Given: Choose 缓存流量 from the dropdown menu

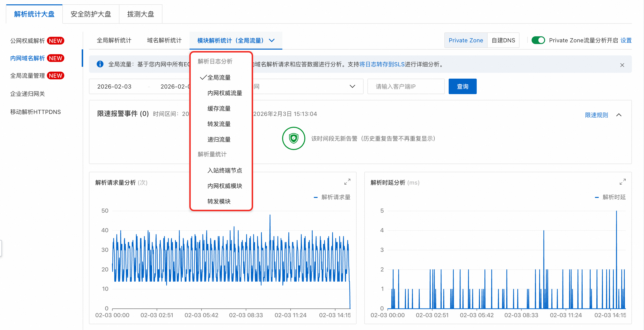Looking at the screenshot, I should pos(219,109).
